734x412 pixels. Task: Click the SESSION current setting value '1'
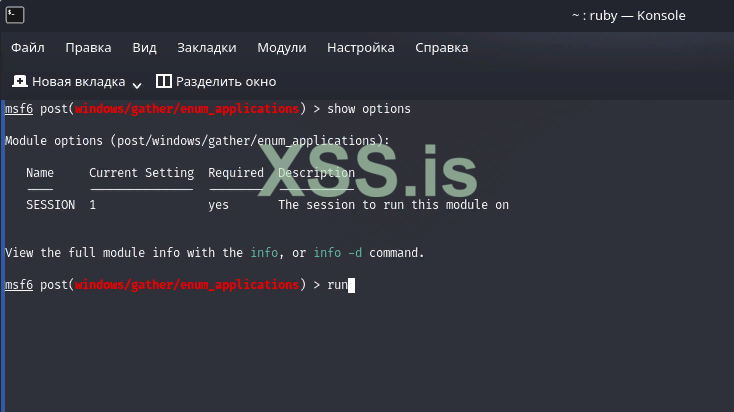(93, 205)
